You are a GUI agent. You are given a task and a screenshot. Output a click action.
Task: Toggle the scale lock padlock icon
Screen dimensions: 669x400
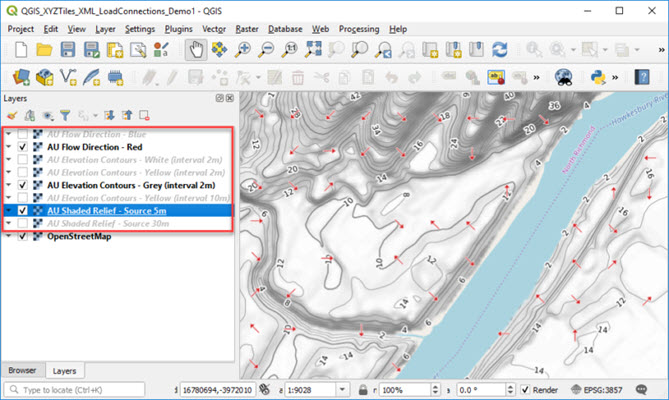pyautogui.click(x=363, y=390)
